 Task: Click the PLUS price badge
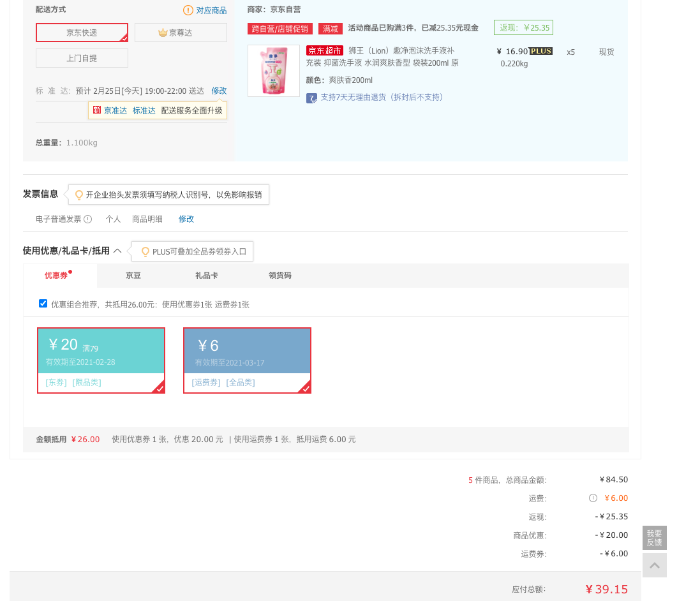tap(542, 51)
